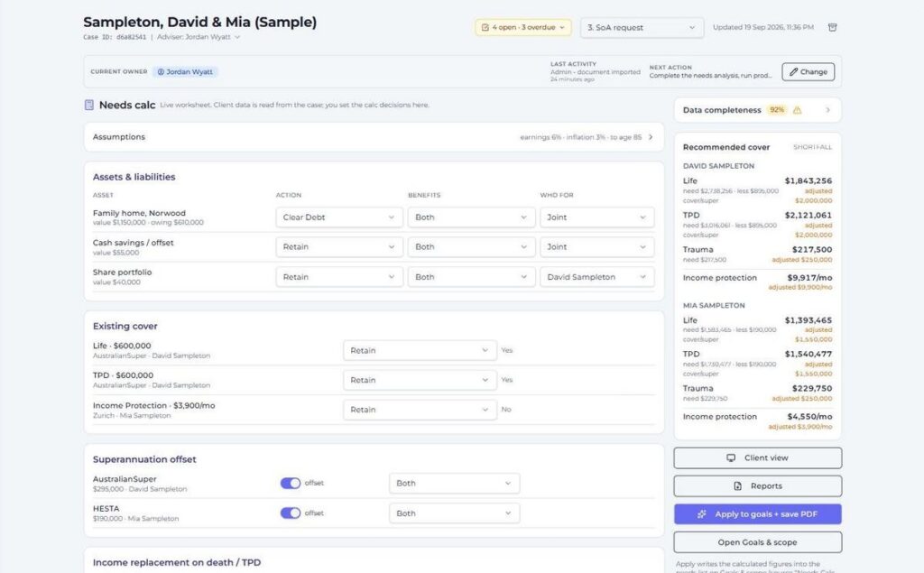Image resolution: width=924 pixels, height=573 pixels.
Task: Click the Case ID d6a82541 text
Action: coord(115,37)
